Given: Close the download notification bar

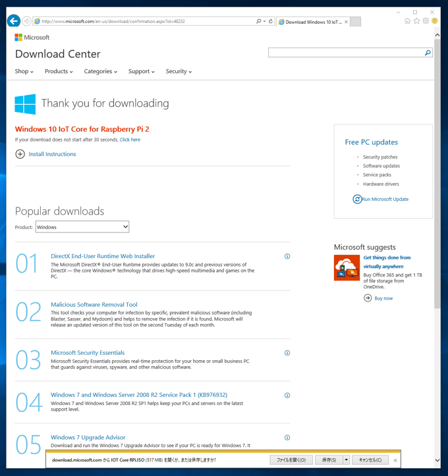Looking at the screenshot, I should (395, 460).
